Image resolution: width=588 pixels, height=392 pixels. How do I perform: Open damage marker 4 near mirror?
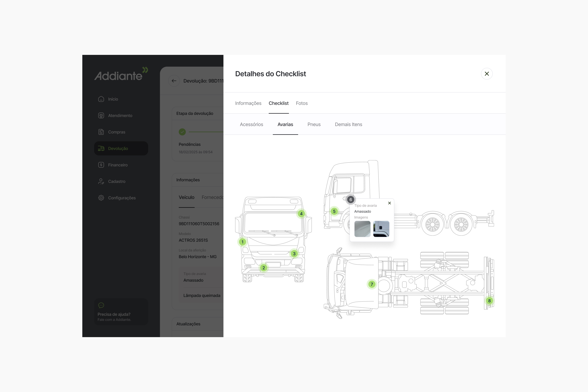[x=301, y=214]
